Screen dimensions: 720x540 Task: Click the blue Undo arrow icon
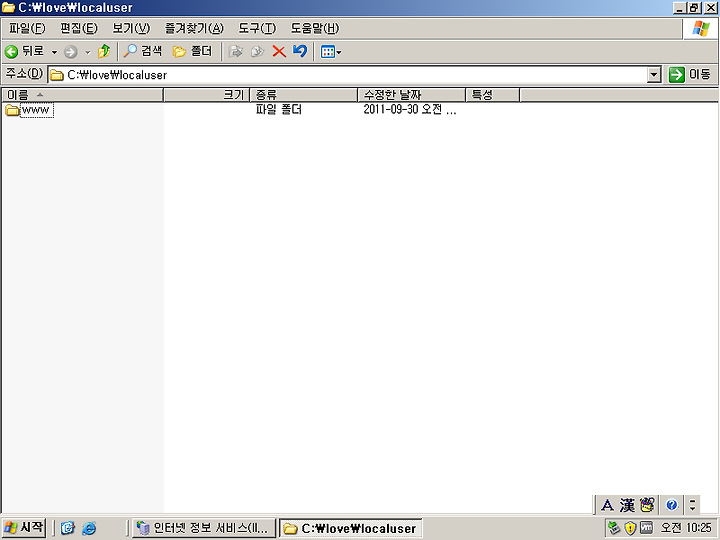coord(300,51)
